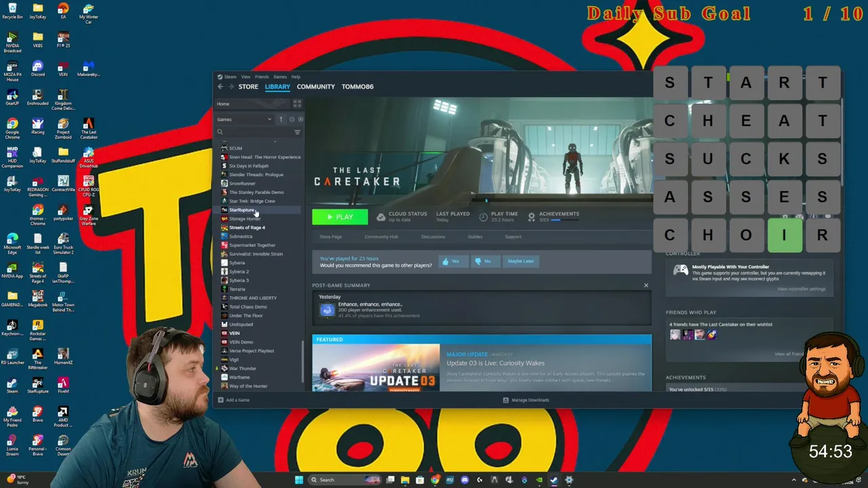868x488 pixels.
Task: Open the Guides tab
Action: [x=475, y=237]
